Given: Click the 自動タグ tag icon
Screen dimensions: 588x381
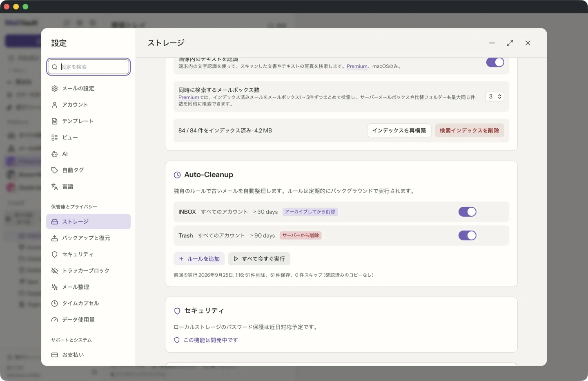Looking at the screenshot, I should click(x=55, y=170).
